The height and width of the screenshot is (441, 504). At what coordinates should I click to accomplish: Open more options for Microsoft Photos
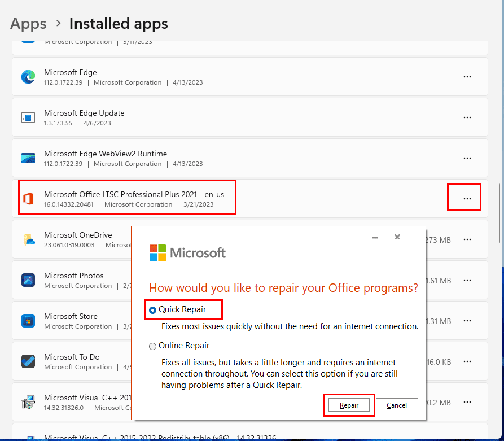pyautogui.click(x=467, y=280)
